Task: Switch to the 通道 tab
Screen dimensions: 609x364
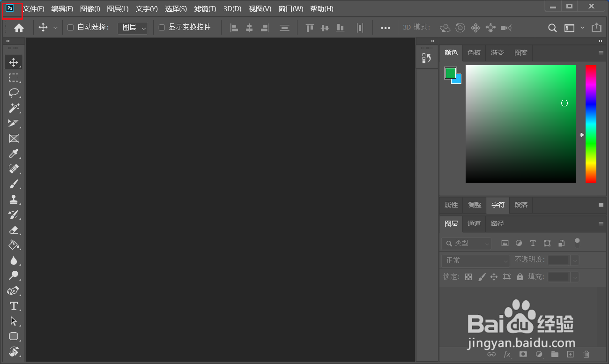Action: (474, 224)
